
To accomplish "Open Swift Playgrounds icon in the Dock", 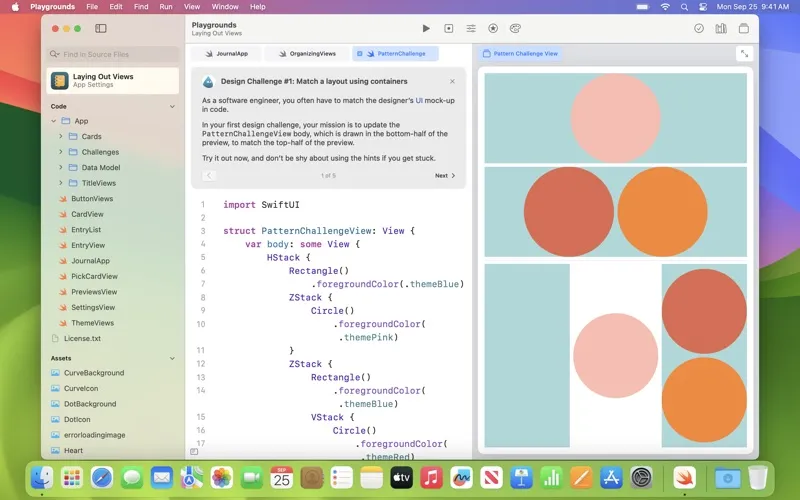I will click(684, 478).
